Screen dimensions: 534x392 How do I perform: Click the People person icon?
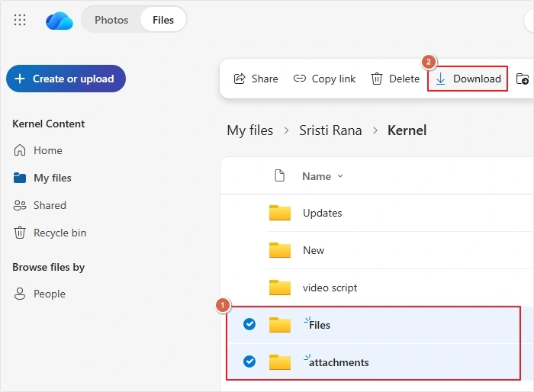click(x=20, y=294)
